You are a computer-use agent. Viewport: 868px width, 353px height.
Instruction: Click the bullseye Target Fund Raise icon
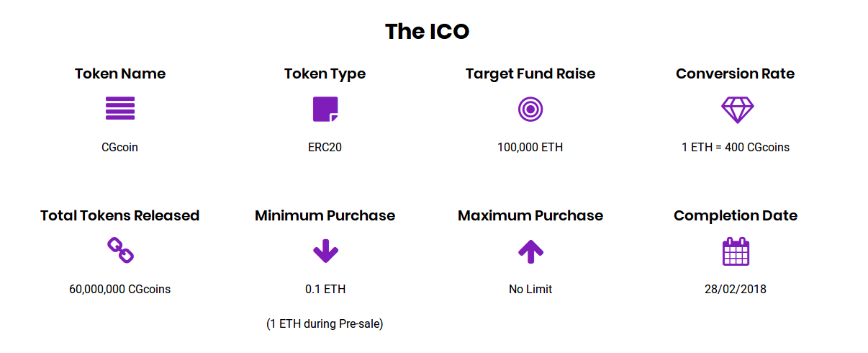[x=530, y=110]
